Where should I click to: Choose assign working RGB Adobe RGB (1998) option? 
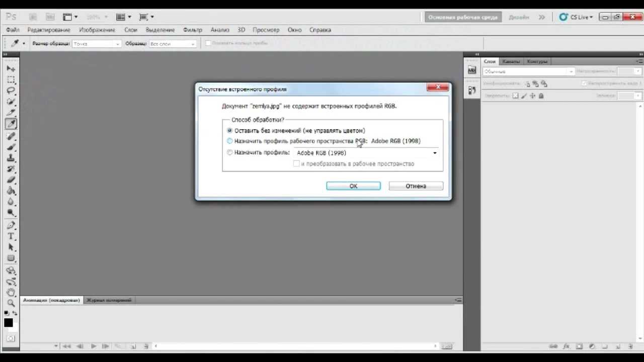click(x=324, y=141)
